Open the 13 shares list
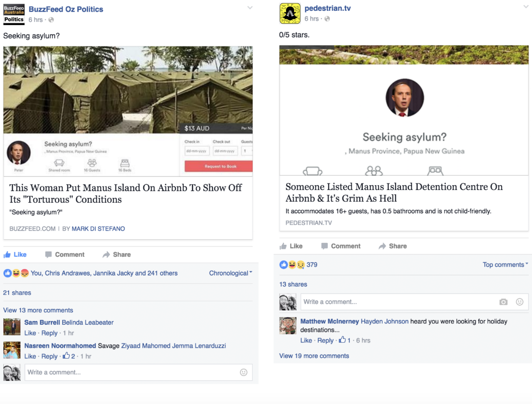The image size is (532, 404). pos(293,284)
